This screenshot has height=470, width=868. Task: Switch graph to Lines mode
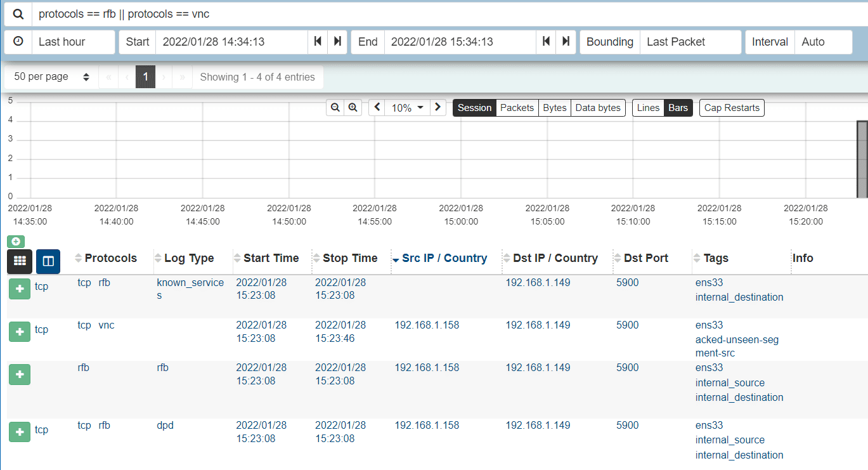pyautogui.click(x=648, y=108)
